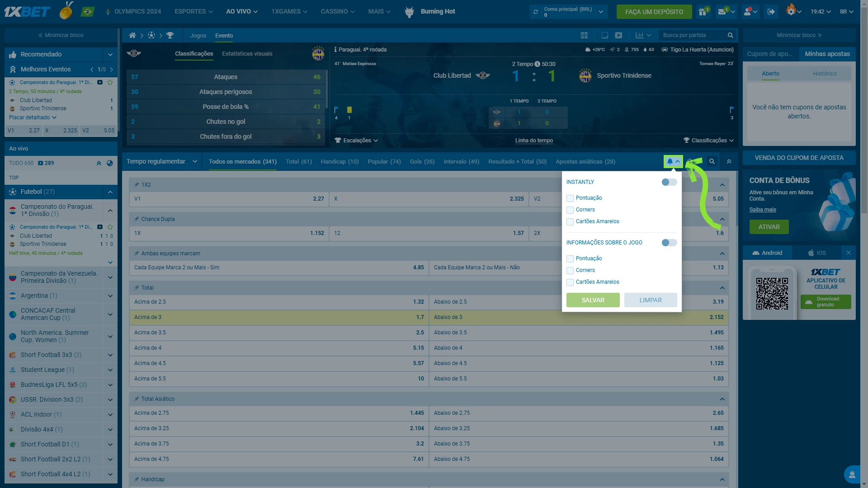Screen dimensions: 868x488
Task: Pin the 1X2 market
Action: pyautogui.click(x=136, y=185)
